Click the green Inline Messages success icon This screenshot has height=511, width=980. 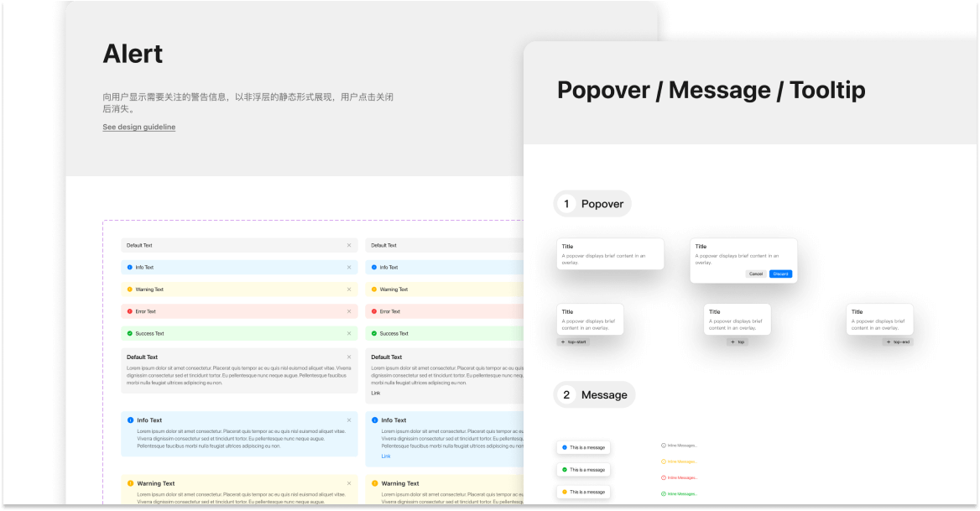664,493
